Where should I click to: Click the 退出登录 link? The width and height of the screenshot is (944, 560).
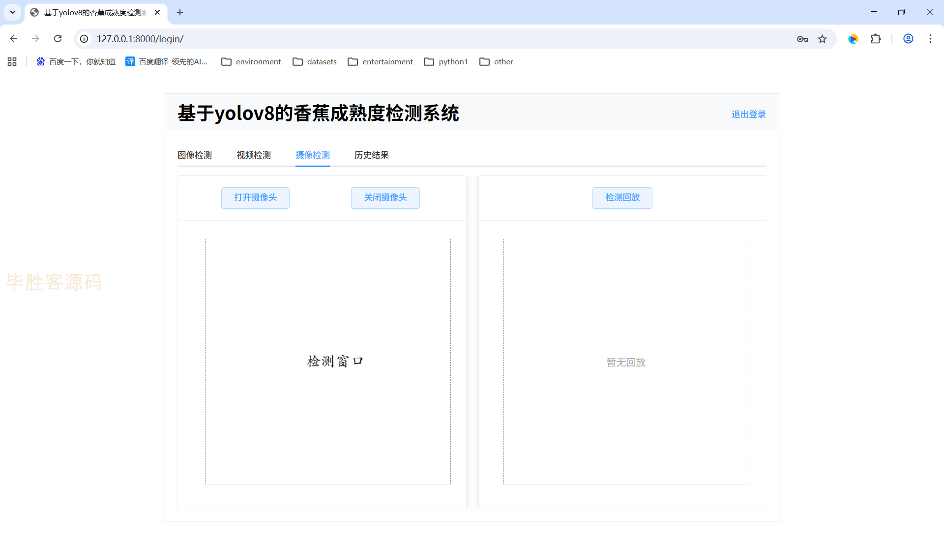(x=748, y=114)
